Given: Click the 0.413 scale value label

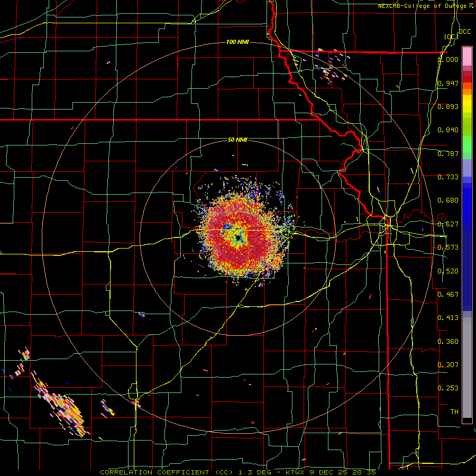Looking at the screenshot, I should 448,318.
